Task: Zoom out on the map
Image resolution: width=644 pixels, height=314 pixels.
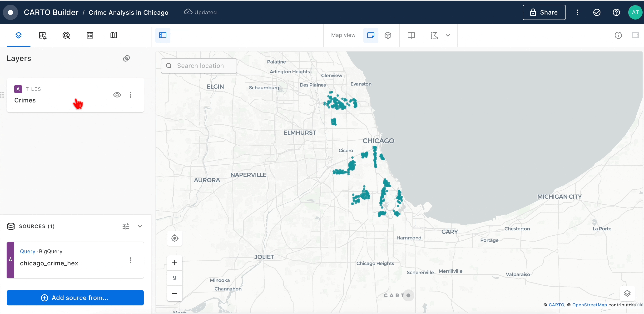Action: 174,293
